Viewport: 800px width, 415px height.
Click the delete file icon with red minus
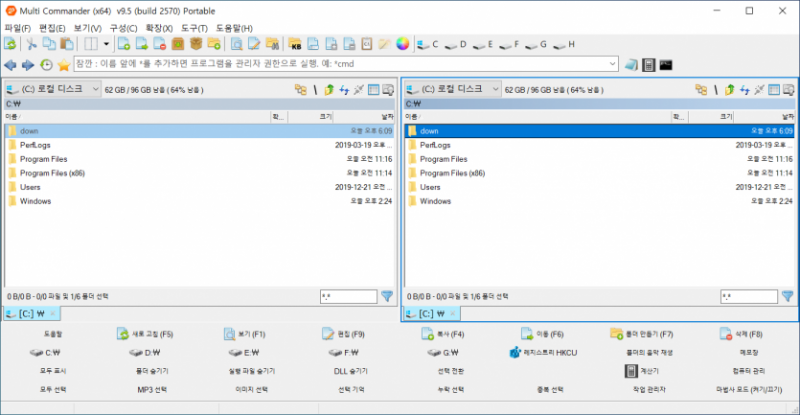click(160, 44)
